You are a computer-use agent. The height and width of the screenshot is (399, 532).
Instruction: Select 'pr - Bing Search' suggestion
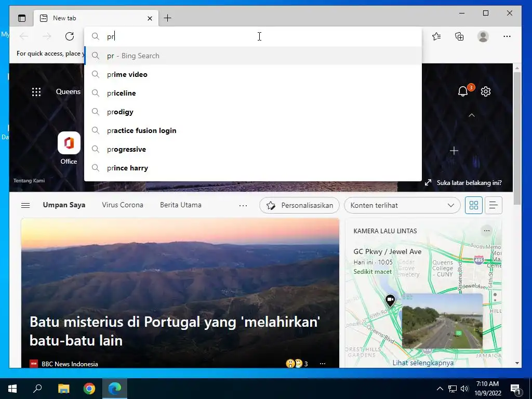pos(253,56)
